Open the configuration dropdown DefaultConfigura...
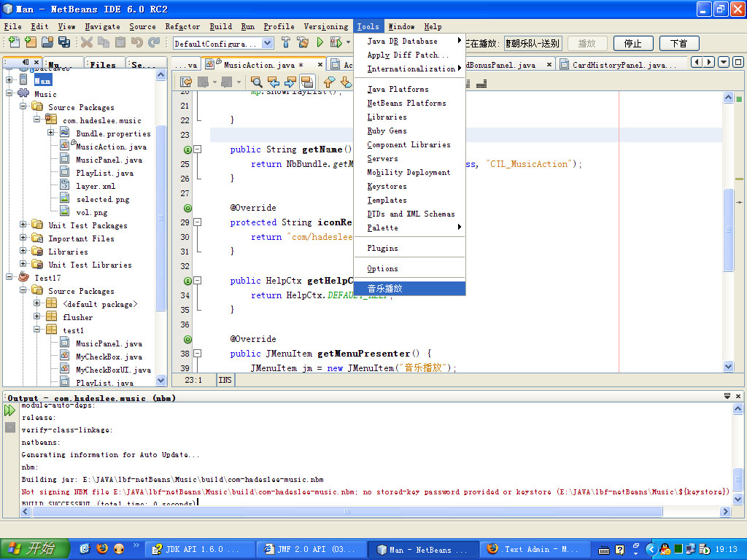 (x=267, y=43)
